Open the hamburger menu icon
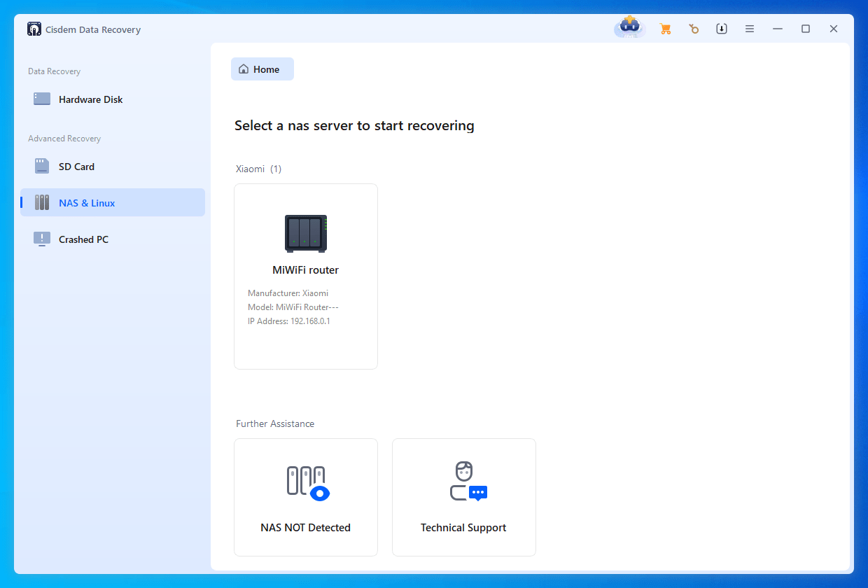This screenshot has width=868, height=588. tap(750, 29)
